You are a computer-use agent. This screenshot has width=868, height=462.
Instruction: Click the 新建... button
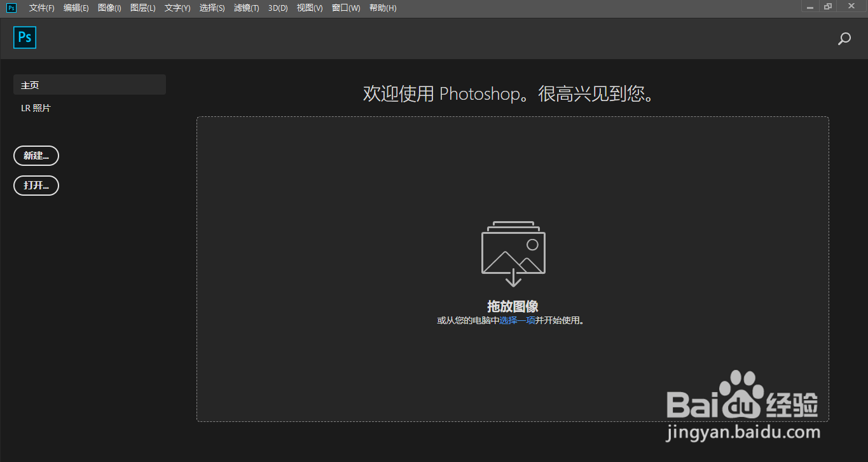36,156
